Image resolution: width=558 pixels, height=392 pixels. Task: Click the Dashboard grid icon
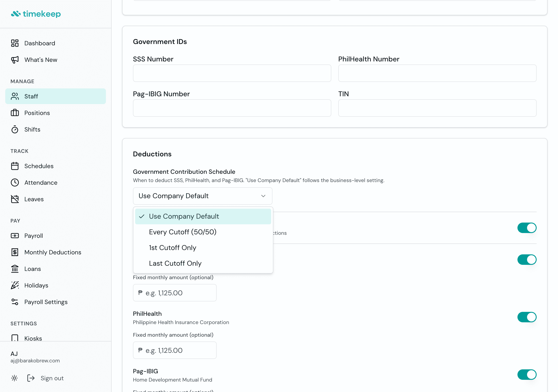(15, 43)
